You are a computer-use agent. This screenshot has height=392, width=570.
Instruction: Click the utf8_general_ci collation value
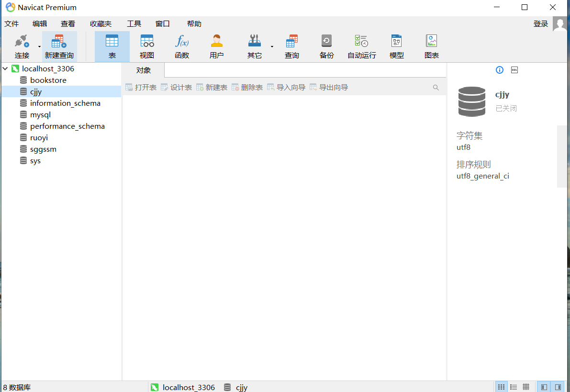[x=483, y=176]
